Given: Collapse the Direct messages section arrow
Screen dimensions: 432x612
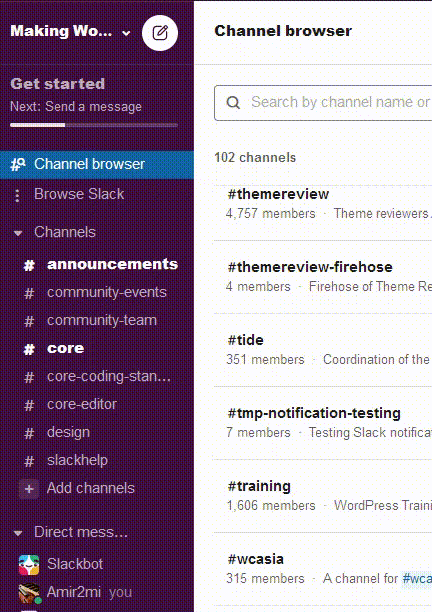Looking at the screenshot, I should [18, 533].
